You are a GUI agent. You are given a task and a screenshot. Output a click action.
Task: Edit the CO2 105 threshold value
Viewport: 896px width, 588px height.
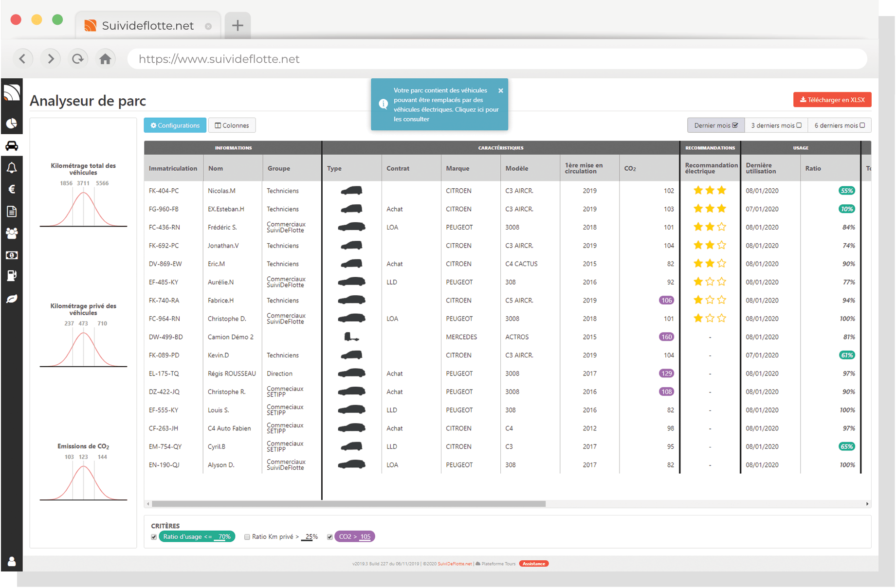[365, 537]
